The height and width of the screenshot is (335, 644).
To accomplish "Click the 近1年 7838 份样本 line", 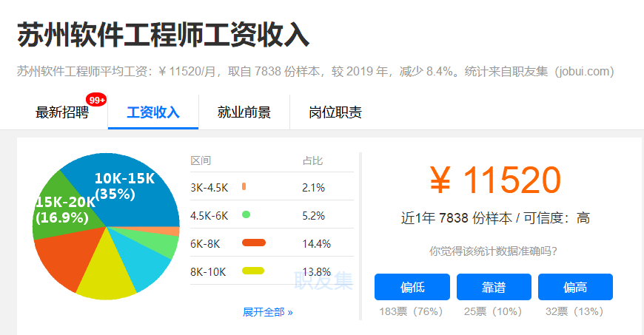I will (495, 217).
